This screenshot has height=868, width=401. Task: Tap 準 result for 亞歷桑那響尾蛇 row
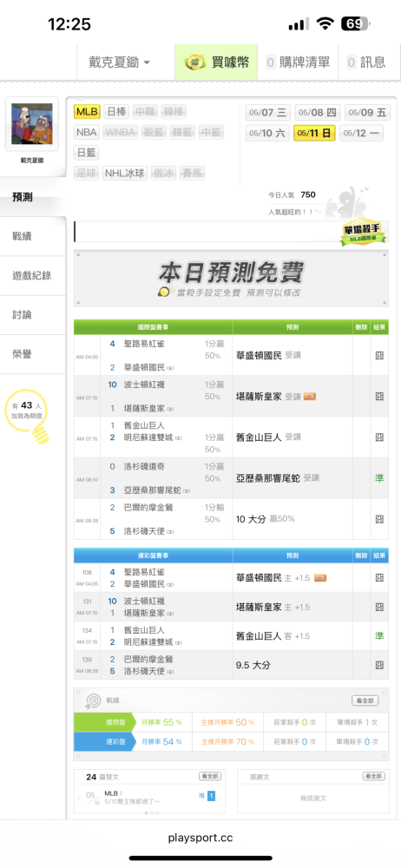pyautogui.click(x=379, y=478)
